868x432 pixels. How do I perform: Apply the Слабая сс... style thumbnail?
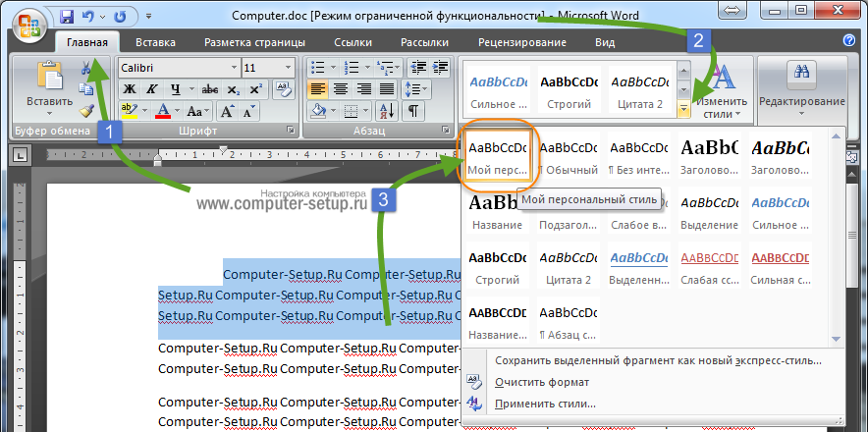709,266
